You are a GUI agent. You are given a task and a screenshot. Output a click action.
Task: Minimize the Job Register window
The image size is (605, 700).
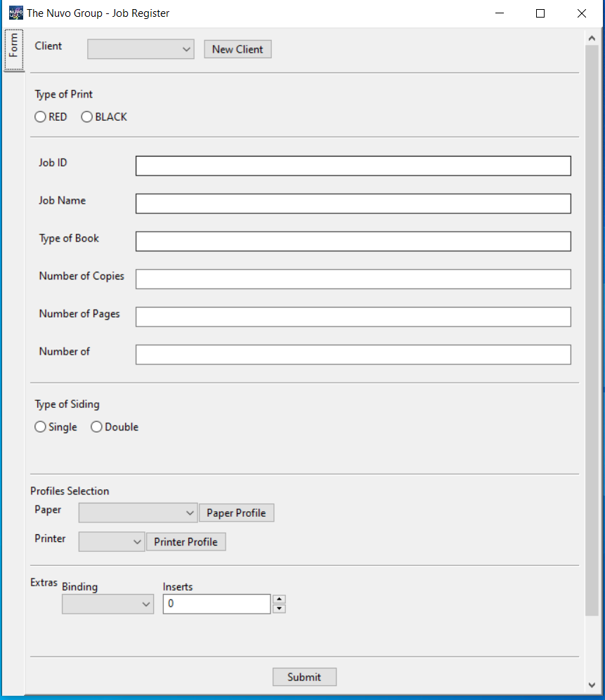[500, 13]
